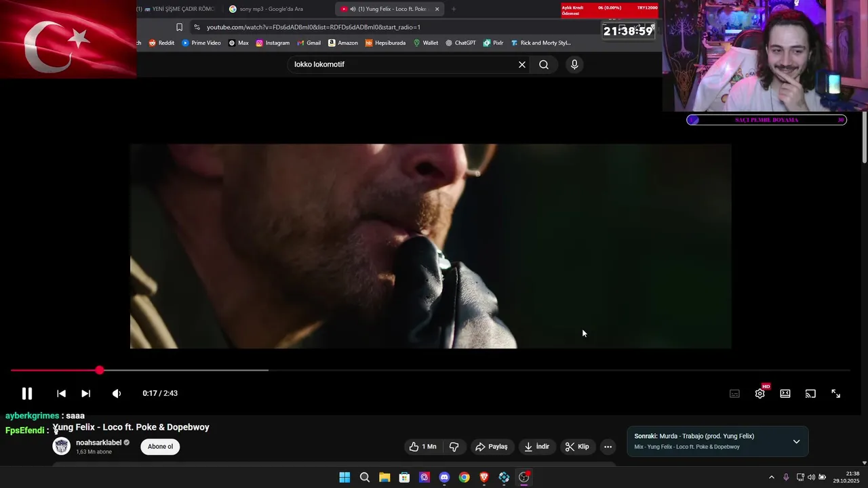Screen dimensions: 868x488
Task: Open the system volume tray icon
Action: coord(811,477)
